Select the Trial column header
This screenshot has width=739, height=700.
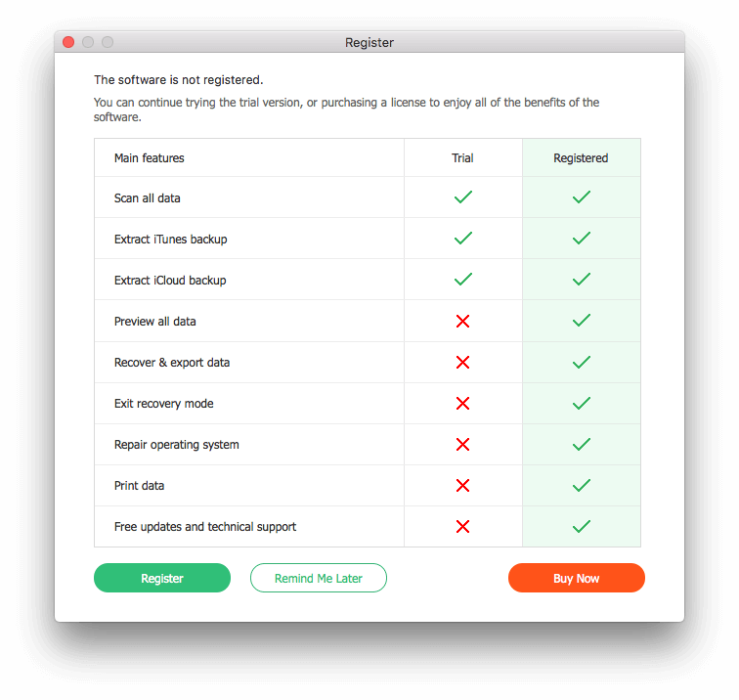click(x=462, y=158)
